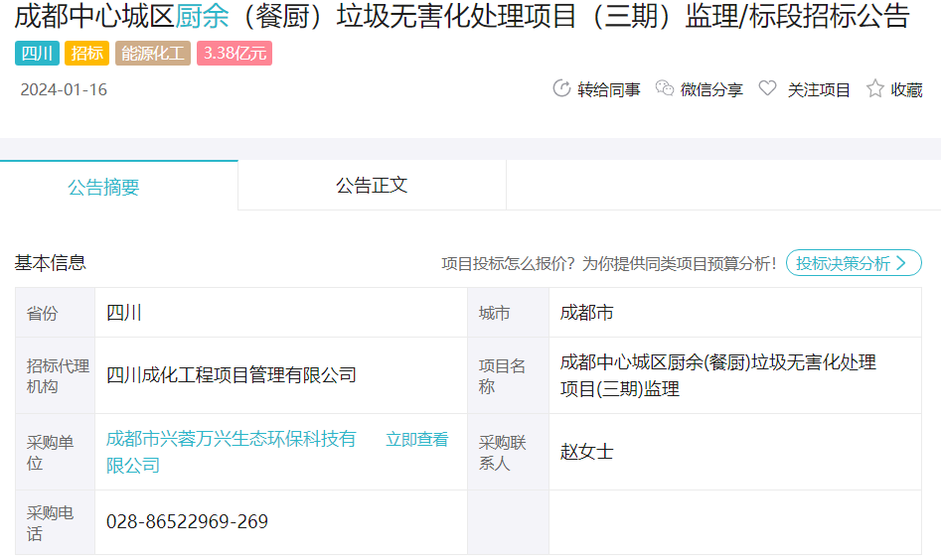This screenshot has width=941, height=560.
Task: Click the 关注项目 link
Action: pyautogui.click(x=819, y=90)
